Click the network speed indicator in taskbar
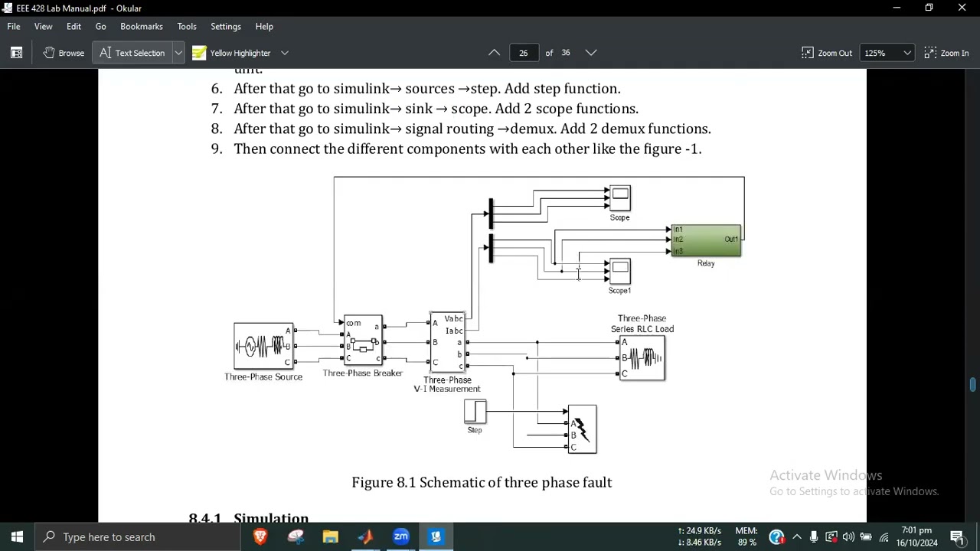The width and height of the screenshot is (980, 551). tap(699, 537)
